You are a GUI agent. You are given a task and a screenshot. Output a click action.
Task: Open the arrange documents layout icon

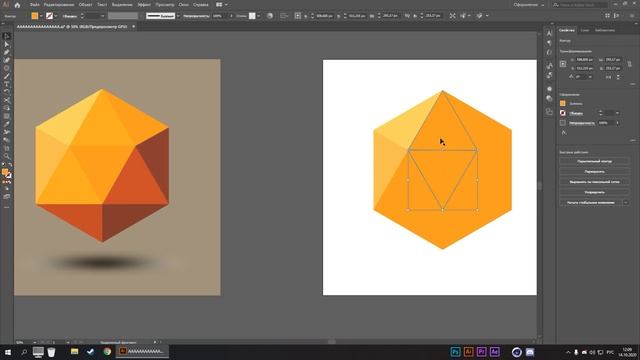[219, 5]
